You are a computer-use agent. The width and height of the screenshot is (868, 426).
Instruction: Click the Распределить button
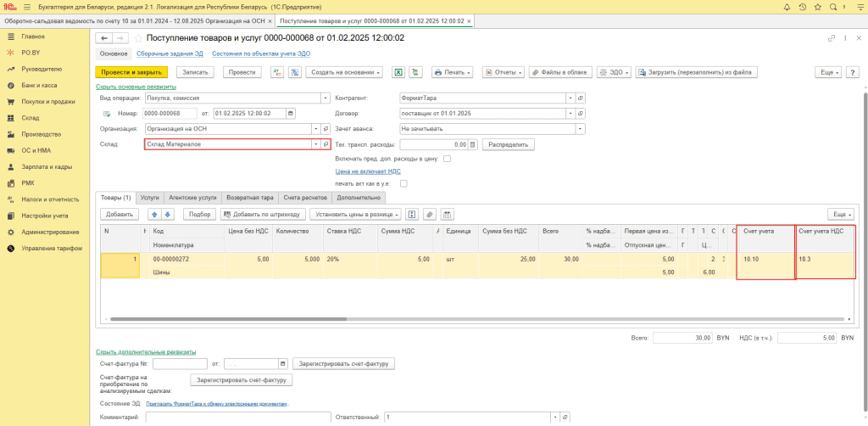(x=509, y=144)
